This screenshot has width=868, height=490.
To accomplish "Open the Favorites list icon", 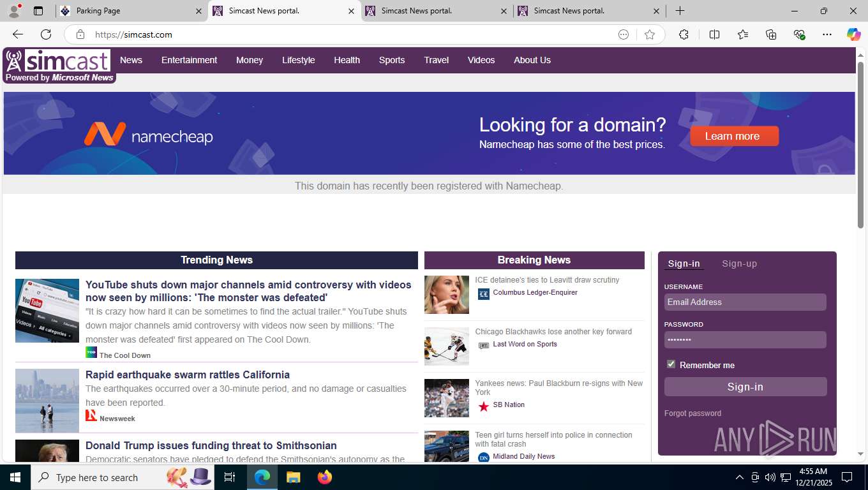I will tap(743, 34).
